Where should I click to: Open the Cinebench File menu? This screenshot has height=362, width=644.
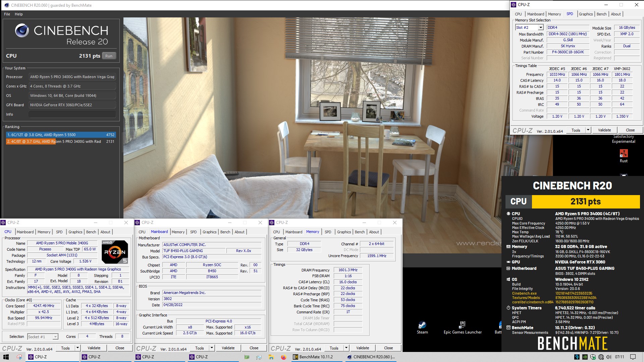(x=7, y=14)
